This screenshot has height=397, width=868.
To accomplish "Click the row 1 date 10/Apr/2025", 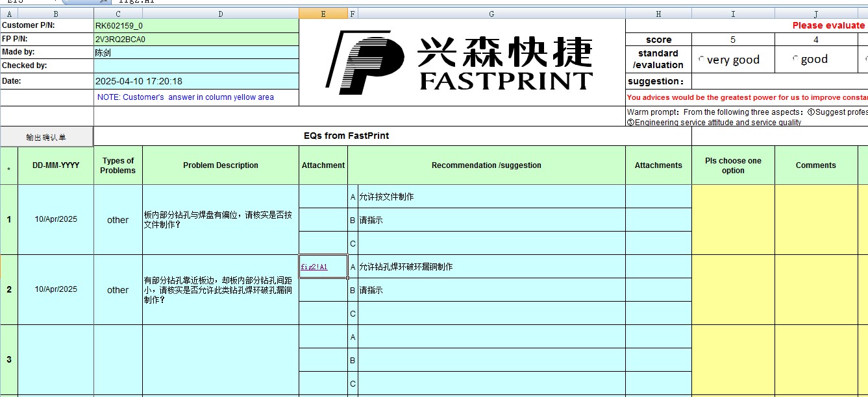I will pyautogui.click(x=56, y=219).
